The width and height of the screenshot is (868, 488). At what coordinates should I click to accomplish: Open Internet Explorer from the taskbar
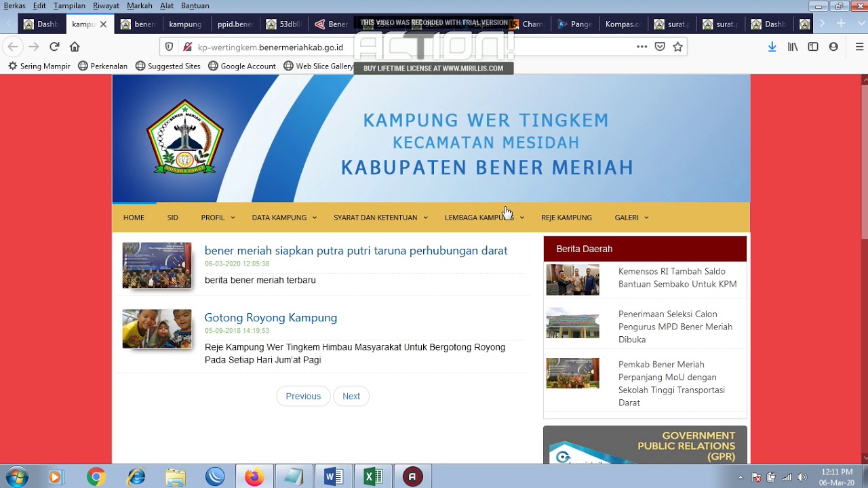pos(136,477)
